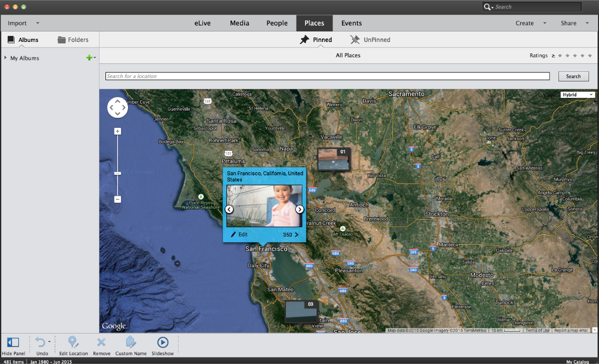Click the map pan navigation control
This screenshot has width=599, height=364.
117,107
